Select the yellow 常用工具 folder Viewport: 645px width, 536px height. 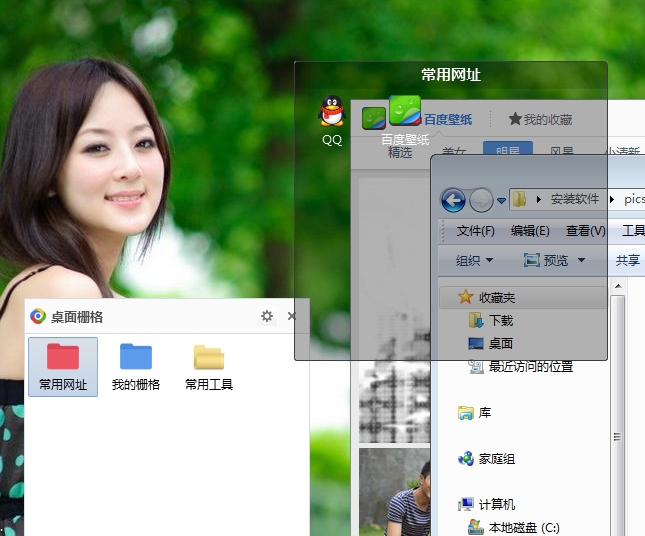click(x=209, y=367)
